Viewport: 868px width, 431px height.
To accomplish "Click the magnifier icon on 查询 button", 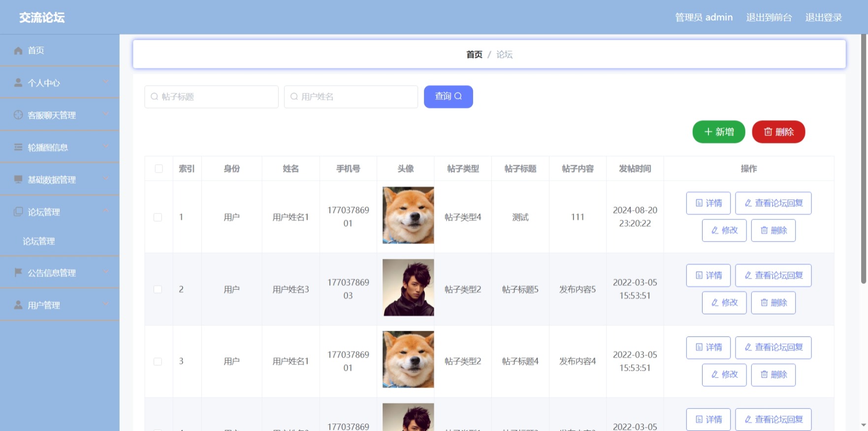I will tap(458, 96).
